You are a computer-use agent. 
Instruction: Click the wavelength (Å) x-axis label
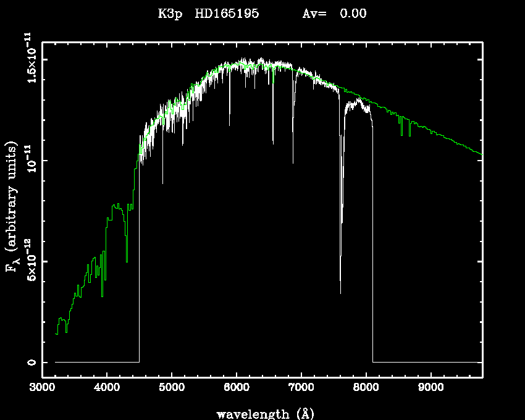coord(261,413)
